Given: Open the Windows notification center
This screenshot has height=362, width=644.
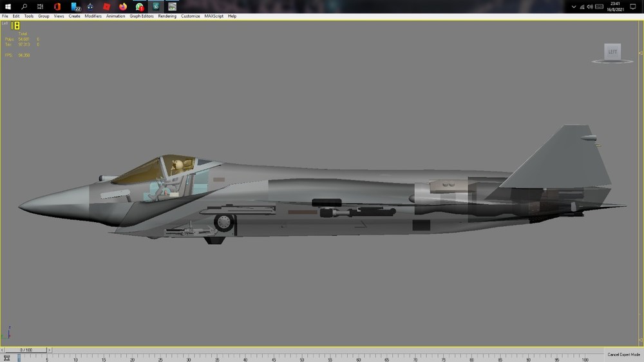Looking at the screenshot, I should click(633, 6).
